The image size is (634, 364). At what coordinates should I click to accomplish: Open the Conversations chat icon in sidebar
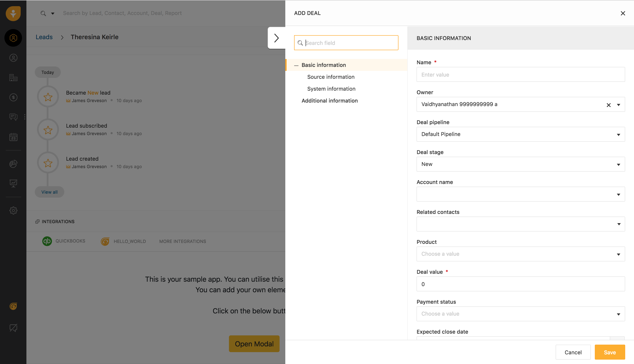click(13, 117)
